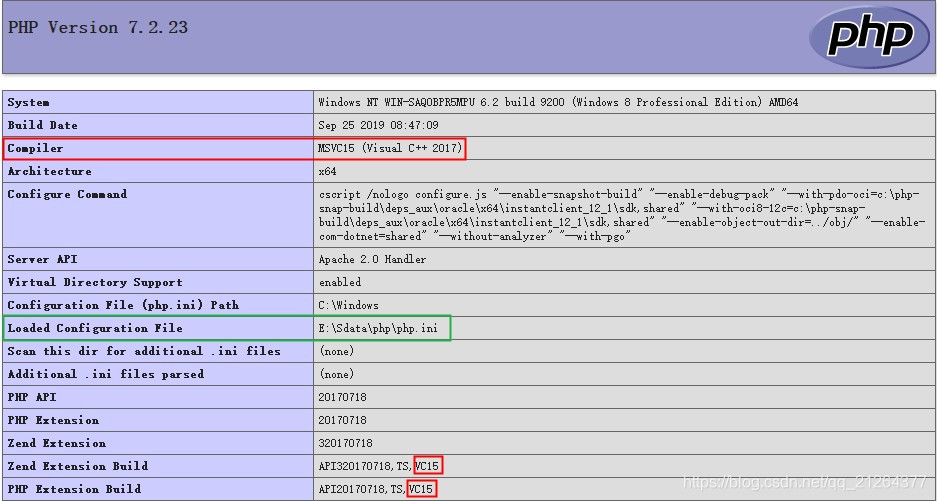Click 'Virtual Directory Support' label

[94, 282]
